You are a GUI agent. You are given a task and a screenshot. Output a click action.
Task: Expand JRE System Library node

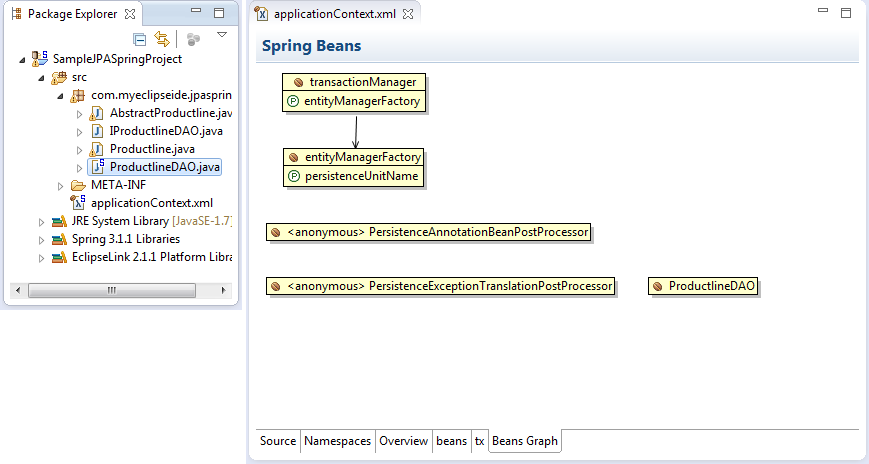(x=42, y=222)
